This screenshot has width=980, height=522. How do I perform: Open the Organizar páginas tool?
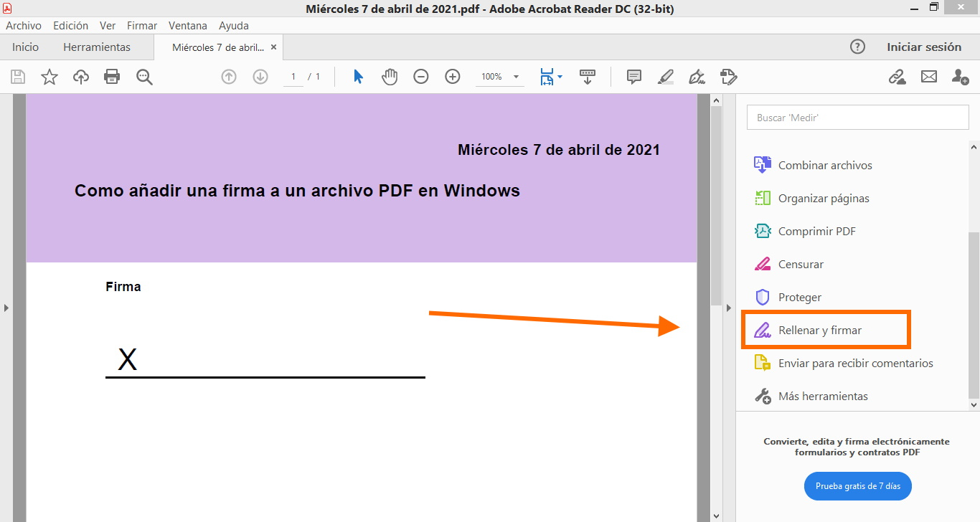[811, 198]
